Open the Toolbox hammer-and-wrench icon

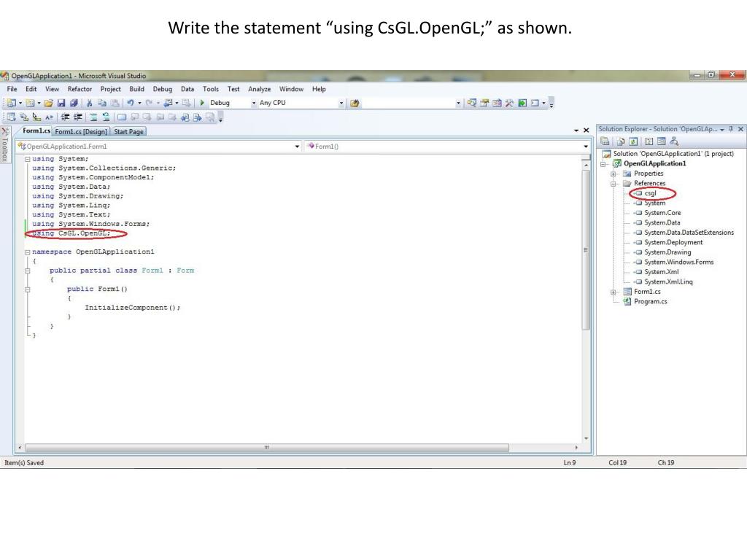click(509, 103)
